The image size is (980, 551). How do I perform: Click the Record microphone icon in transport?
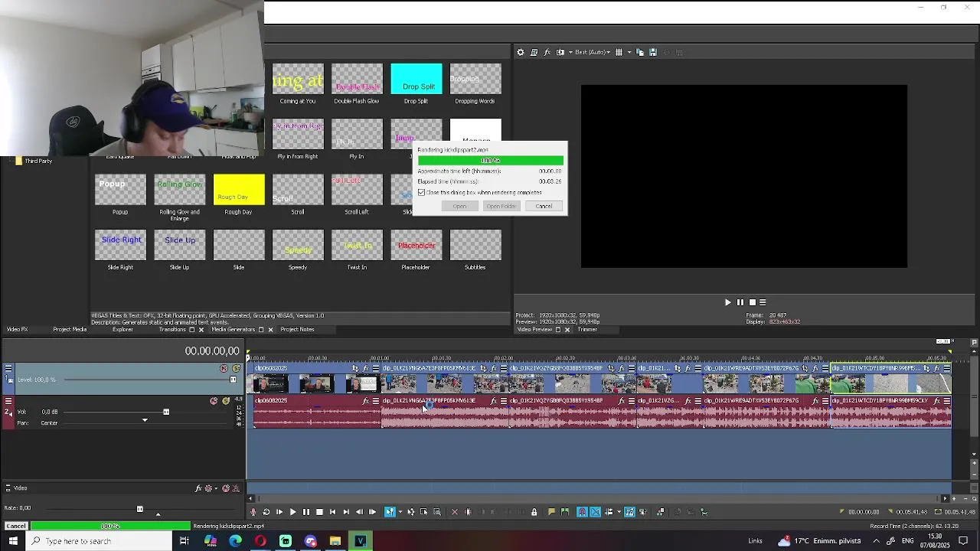[253, 512]
